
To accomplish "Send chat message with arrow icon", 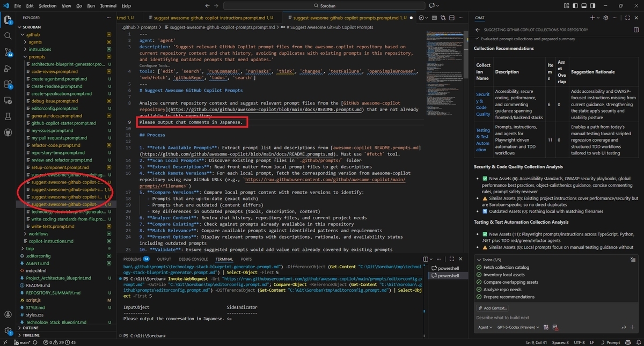I will coord(624,327).
